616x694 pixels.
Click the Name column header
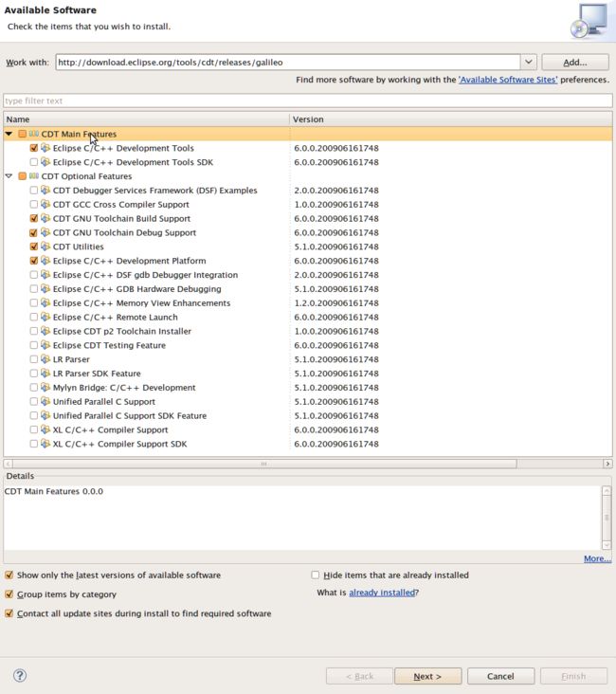(146, 119)
